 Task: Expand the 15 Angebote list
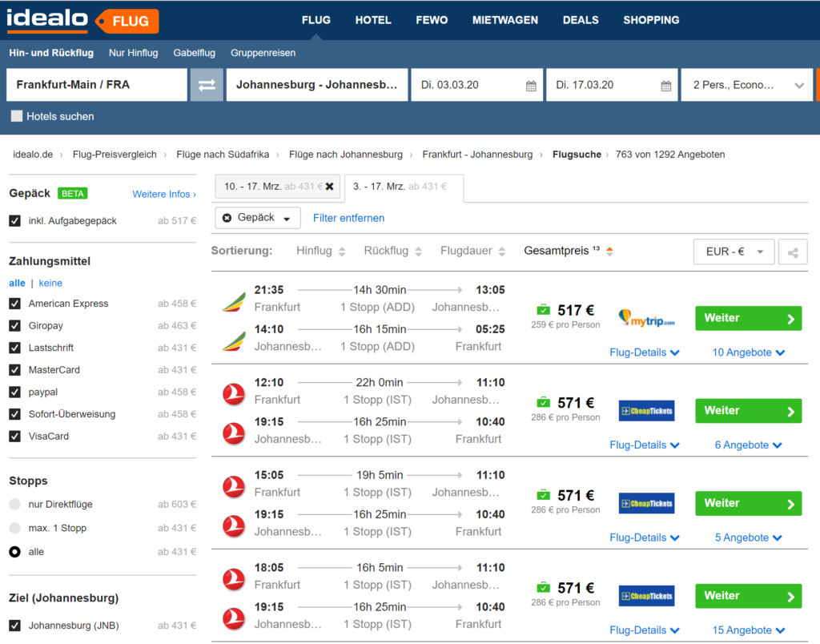(x=749, y=630)
